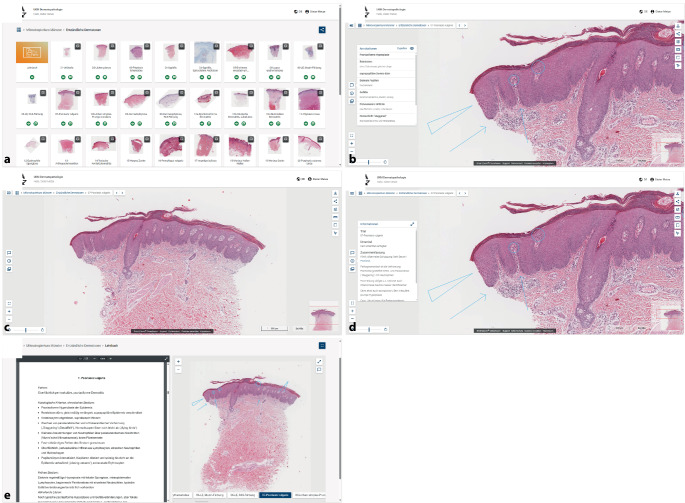Toggle the blue switch in Annotationen panel header
Viewport: 685px width, 503px height.
pyautogui.click(x=412, y=48)
